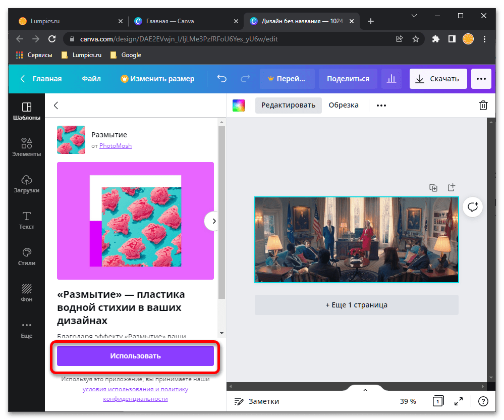Open a new browser tab
The image size is (504, 420).
pos(371,21)
